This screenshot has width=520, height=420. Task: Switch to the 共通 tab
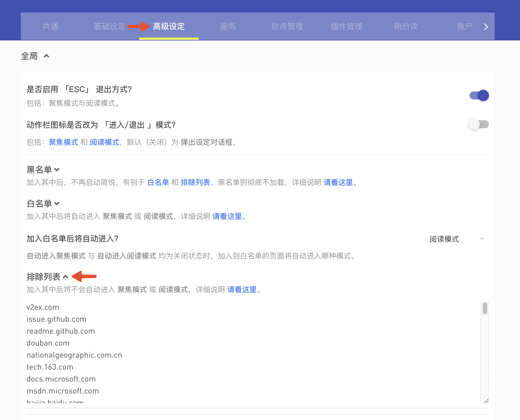click(50, 26)
